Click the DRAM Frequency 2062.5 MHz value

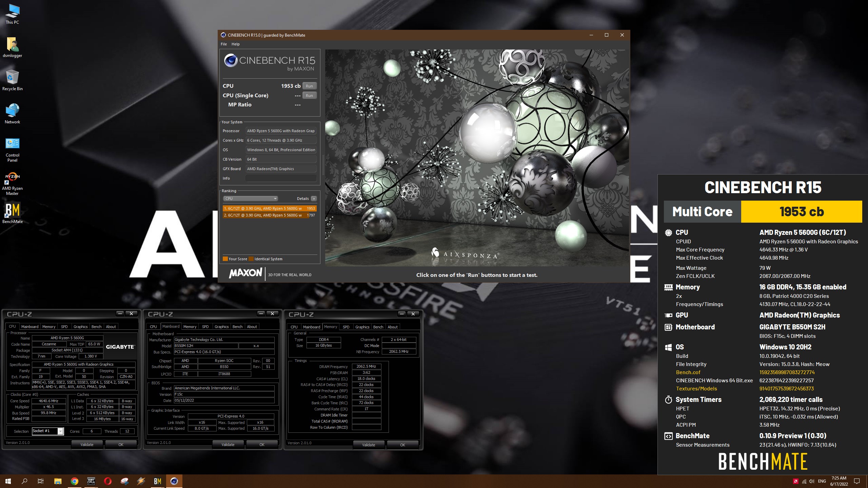click(x=366, y=366)
